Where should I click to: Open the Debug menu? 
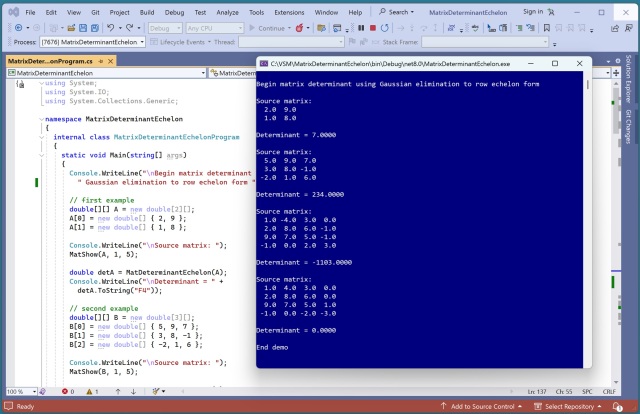pos(175,12)
